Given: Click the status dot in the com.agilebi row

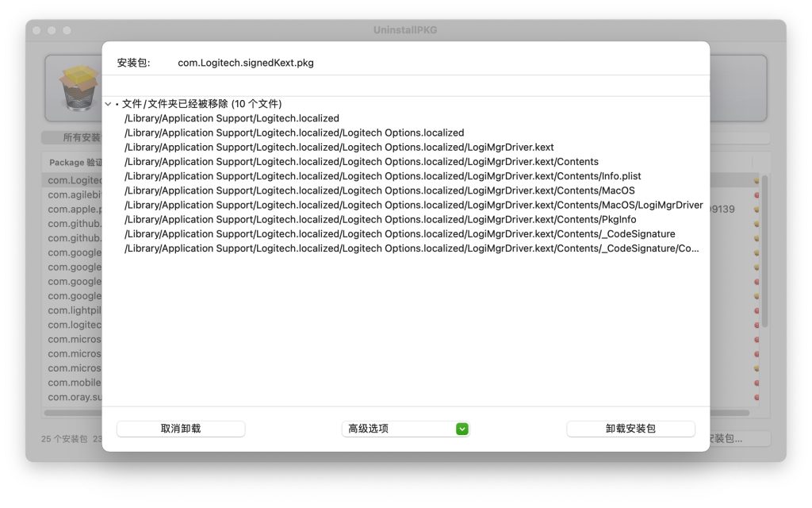Looking at the screenshot, I should click(756, 195).
